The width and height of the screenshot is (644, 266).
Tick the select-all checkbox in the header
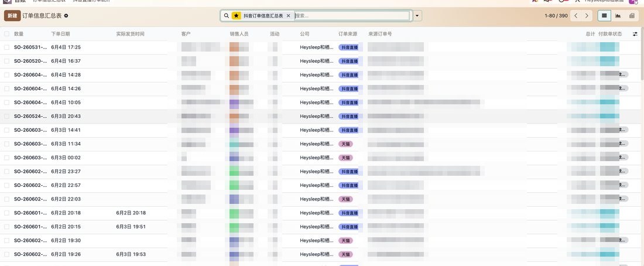point(6,34)
